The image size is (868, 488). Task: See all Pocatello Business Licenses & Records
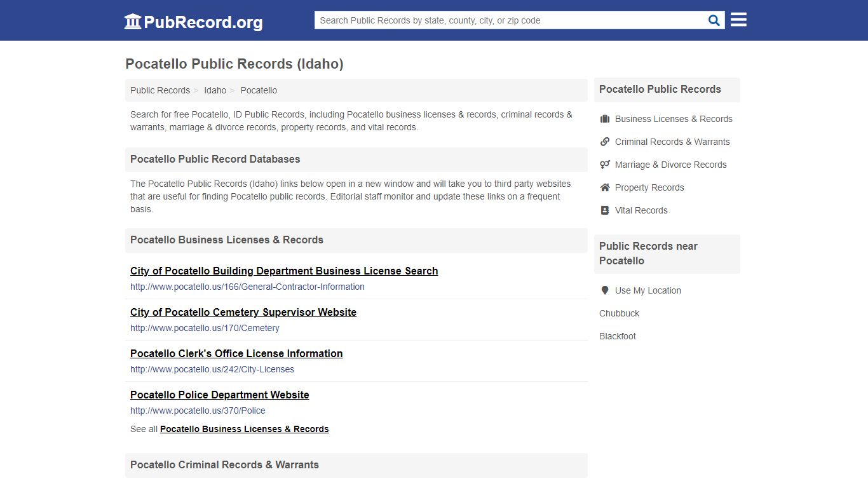245,429
